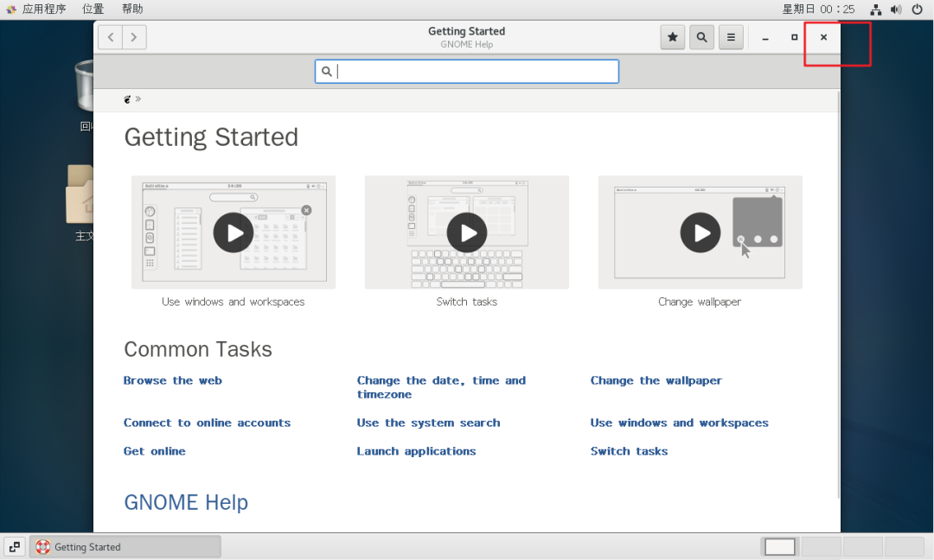Viewport: 934px width, 560px height.
Task: Click the magnifier search button in header
Action: (701, 37)
